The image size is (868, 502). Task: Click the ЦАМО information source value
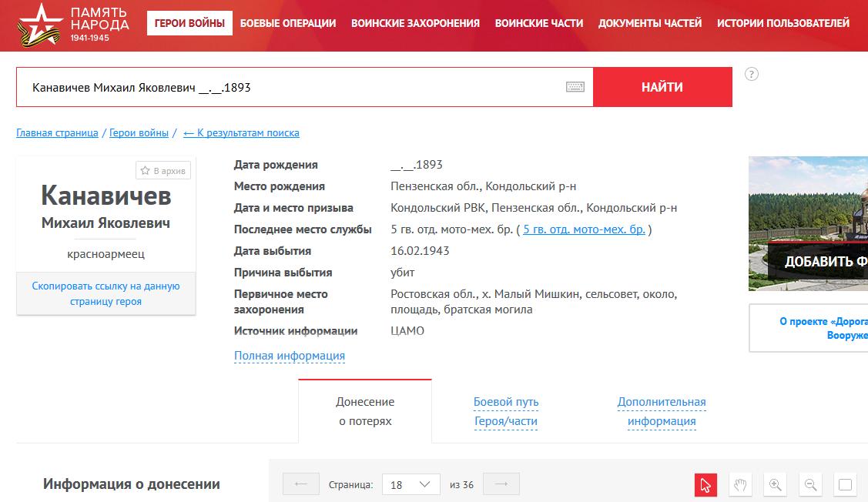tap(407, 331)
